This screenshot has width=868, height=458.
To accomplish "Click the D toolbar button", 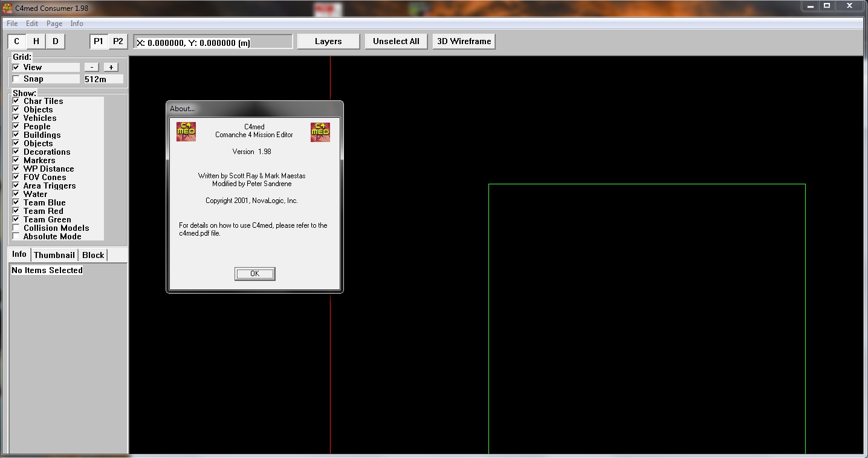I will point(56,41).
